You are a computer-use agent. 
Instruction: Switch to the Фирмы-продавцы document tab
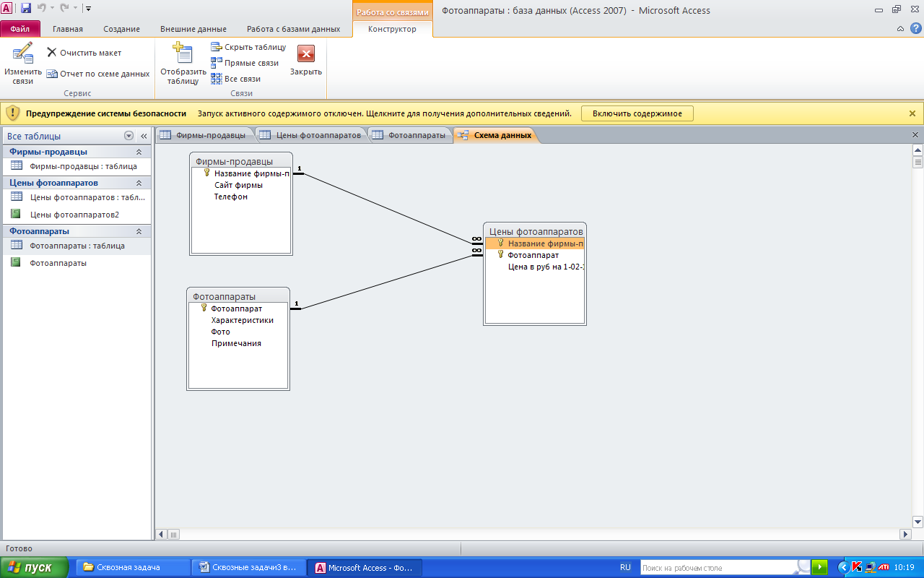point(204,135)
